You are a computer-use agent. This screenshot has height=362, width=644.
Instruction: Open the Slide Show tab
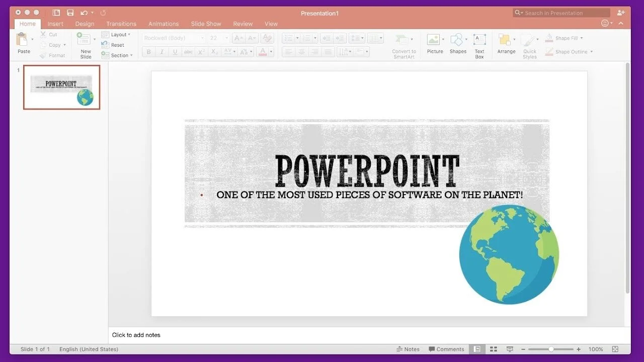tap(206, 24)
